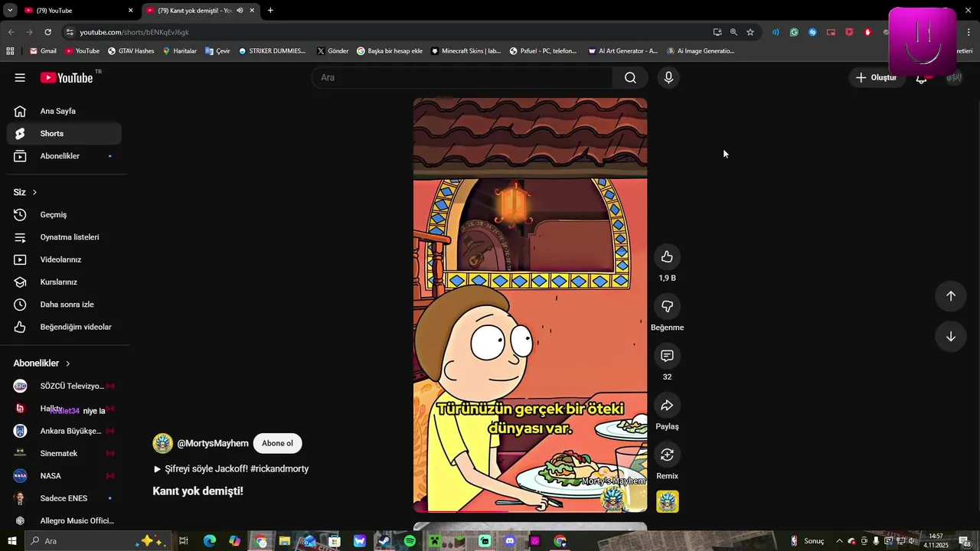980x551 pixels.
Task: Select Shorts in the sidebar
Action: click(64, 133)
